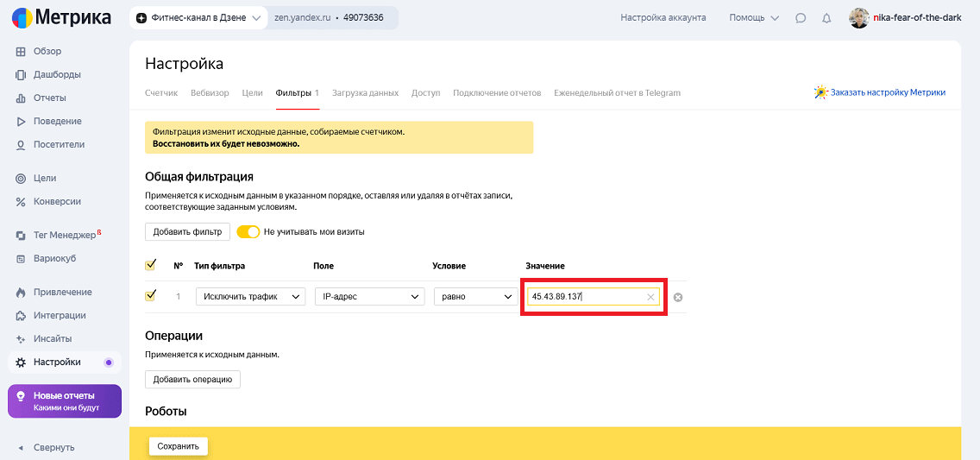Toggle the select-all checkbox in filter header

[151, 265]
